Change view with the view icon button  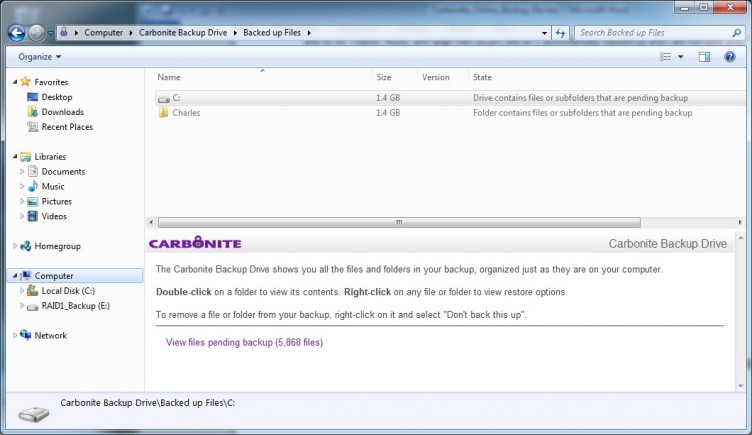[665, 57]
